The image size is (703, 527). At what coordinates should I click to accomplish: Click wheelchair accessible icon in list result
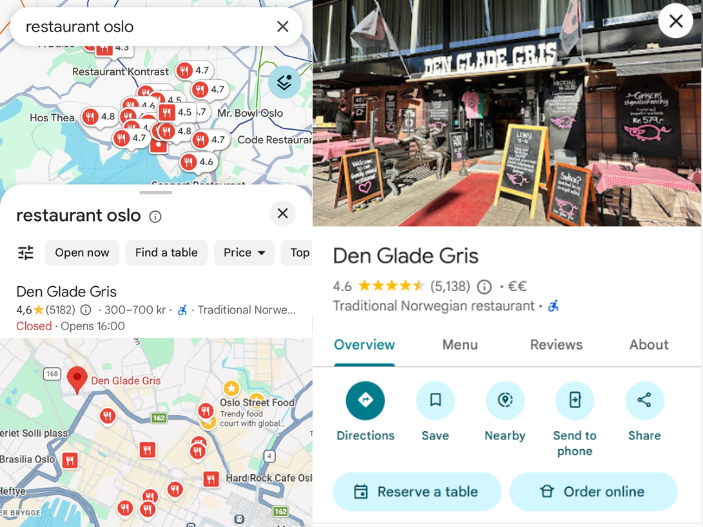(182, 310)
